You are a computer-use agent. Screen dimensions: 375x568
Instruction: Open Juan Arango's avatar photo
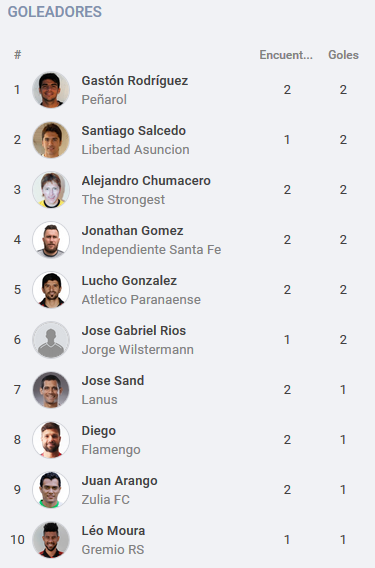[51, 490]
